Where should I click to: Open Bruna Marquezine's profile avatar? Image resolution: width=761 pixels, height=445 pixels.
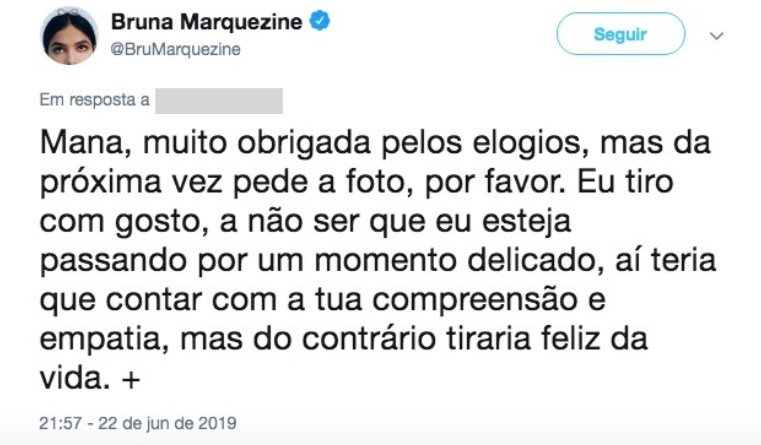point(69,36)
